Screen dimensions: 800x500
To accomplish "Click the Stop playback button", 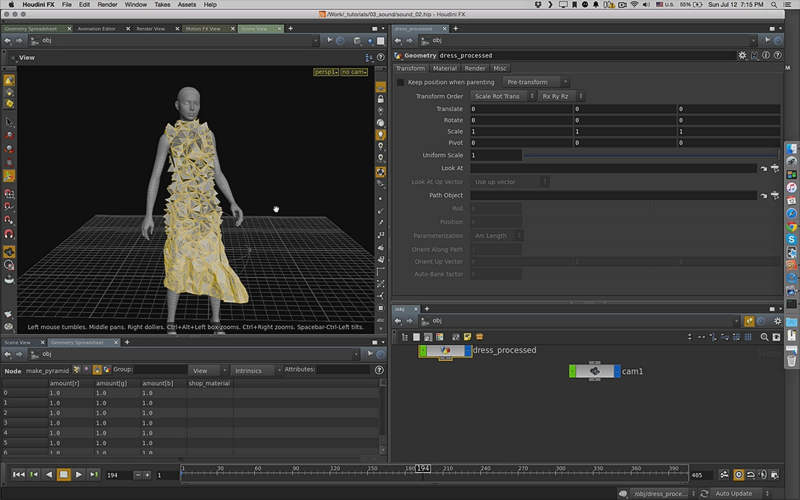I will tap(64, 474).
